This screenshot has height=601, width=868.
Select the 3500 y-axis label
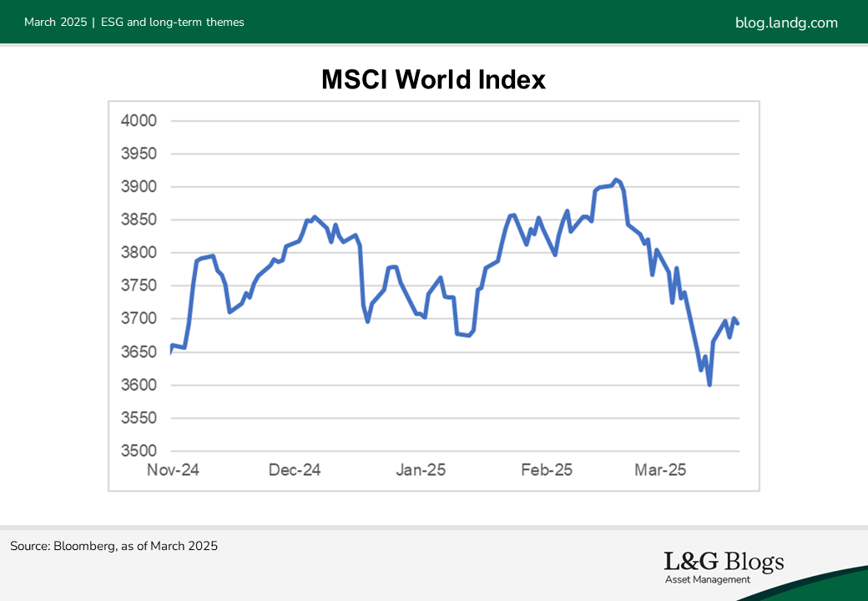click(x=139, y=452)
